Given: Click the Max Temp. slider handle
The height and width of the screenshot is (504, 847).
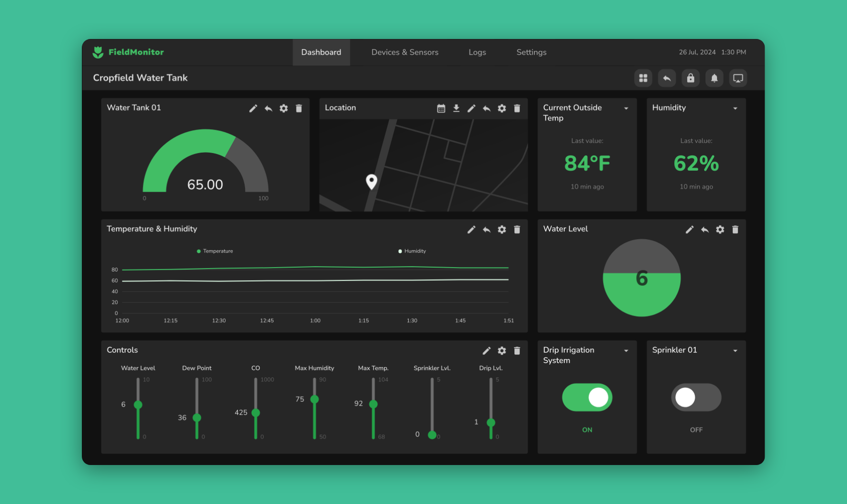Looking at the screenshot, I should click(x=374, y=404).
